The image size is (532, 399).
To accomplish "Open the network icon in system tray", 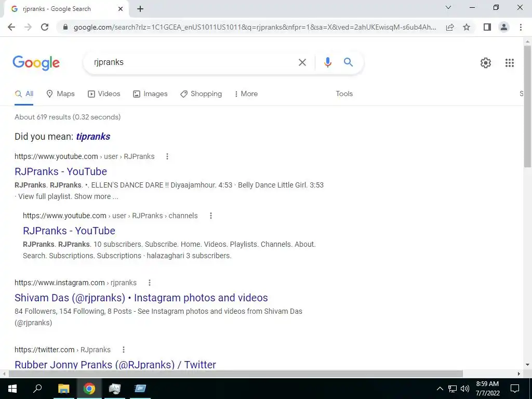I will tap(453, 389).
